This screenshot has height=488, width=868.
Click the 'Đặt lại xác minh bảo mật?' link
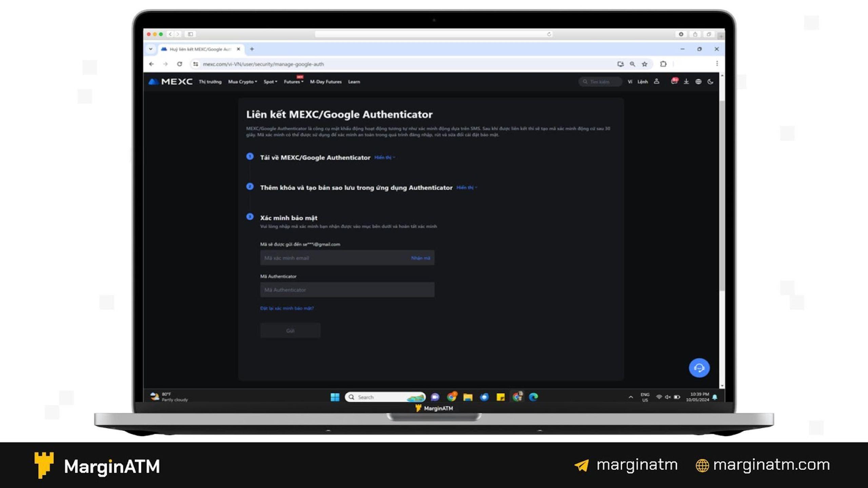coord(287,308)
